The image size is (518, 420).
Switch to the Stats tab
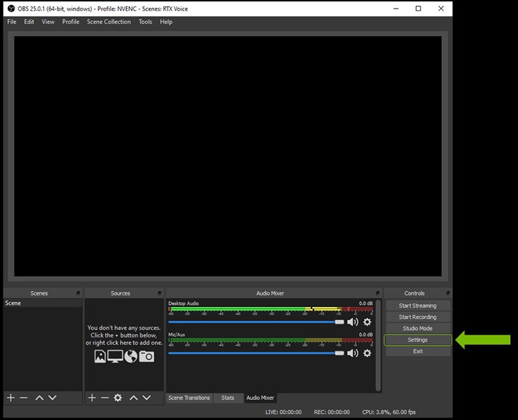[227, 397]
